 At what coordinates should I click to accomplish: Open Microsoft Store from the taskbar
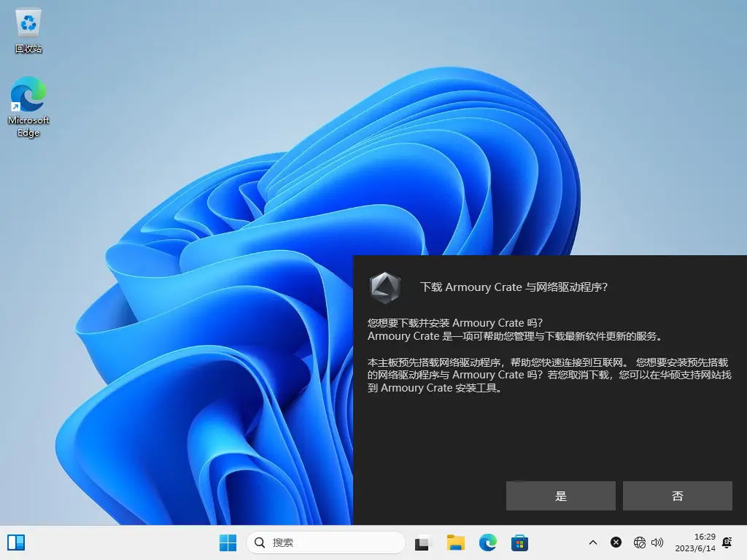[519, 542]
